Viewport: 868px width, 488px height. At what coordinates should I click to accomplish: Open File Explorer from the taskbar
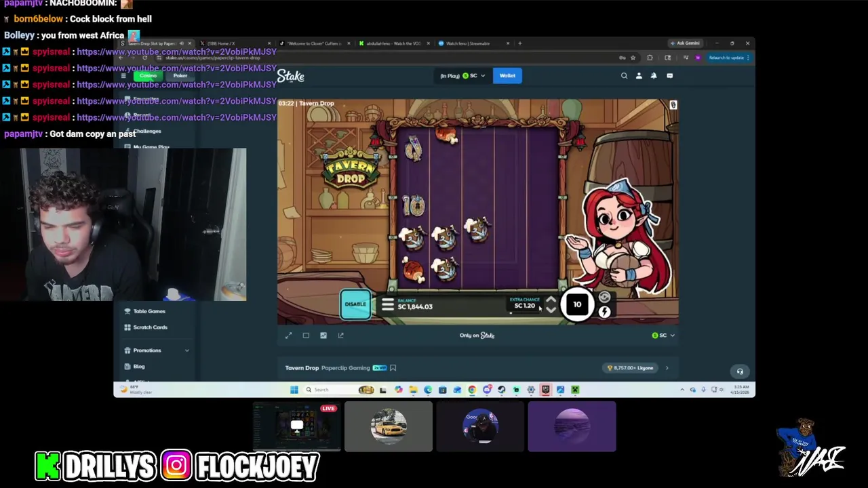pos(413,390)
